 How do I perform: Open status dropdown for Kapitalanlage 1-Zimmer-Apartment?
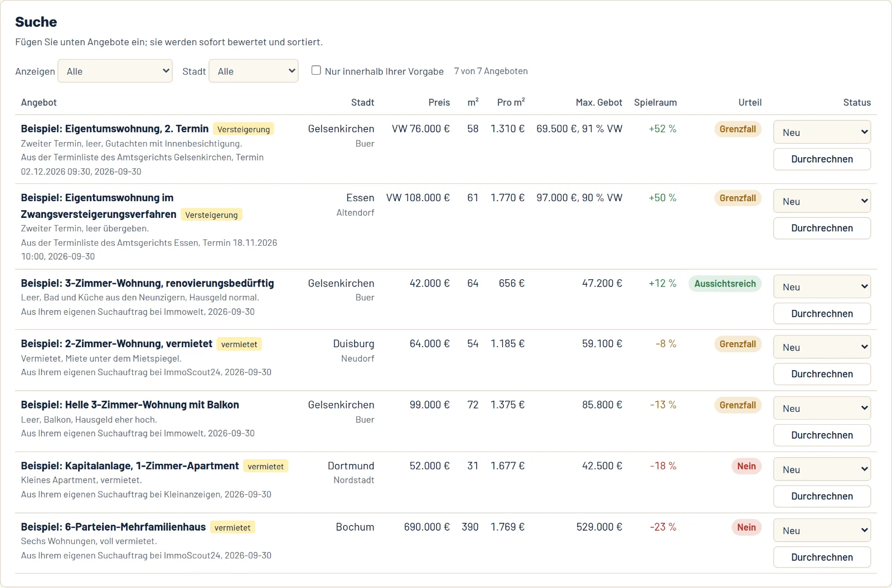point(822,470)
